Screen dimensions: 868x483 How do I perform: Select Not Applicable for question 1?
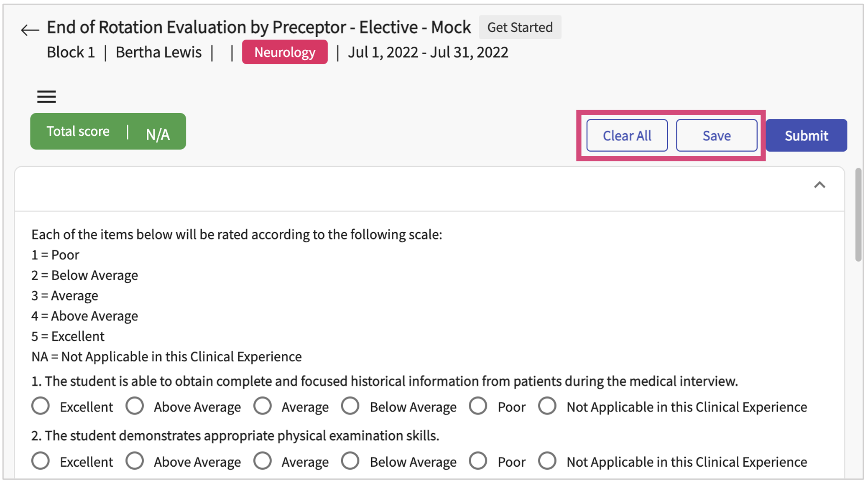pyautogui.click(x=547, y=406)
